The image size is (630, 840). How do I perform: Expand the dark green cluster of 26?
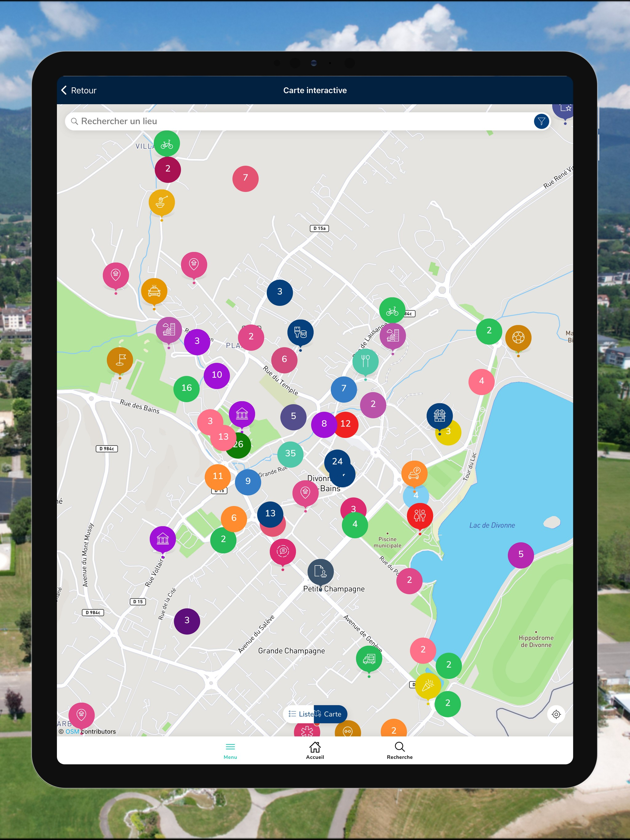coord(239,446)
